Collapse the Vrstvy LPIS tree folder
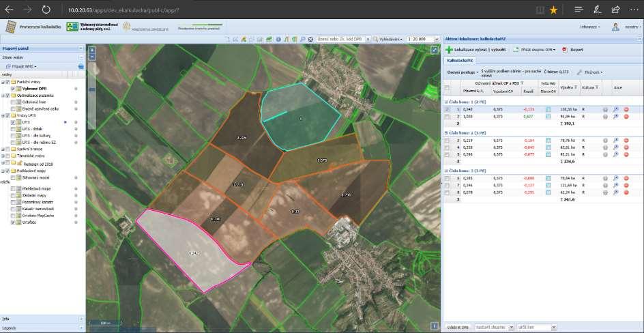The width and height of the screenshot is (644, 333). click(x=3, y=116)
